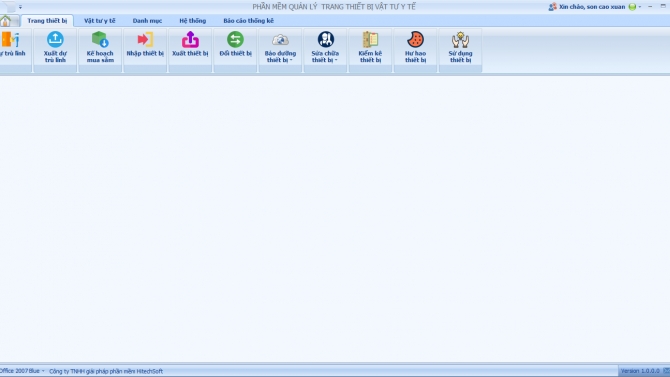Click the green status icon after username
This screenshot has height=377, width=670.
tap(632, 7)
